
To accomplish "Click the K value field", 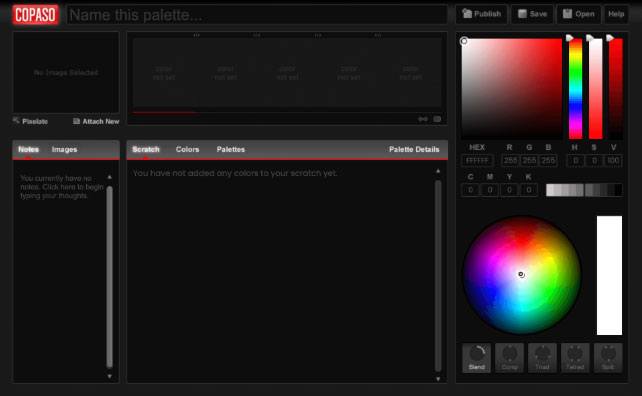I will (x=529, y=190).
